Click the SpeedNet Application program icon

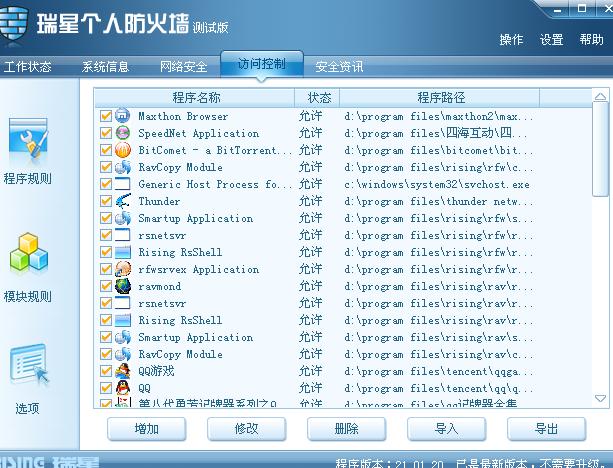[122, 133]
